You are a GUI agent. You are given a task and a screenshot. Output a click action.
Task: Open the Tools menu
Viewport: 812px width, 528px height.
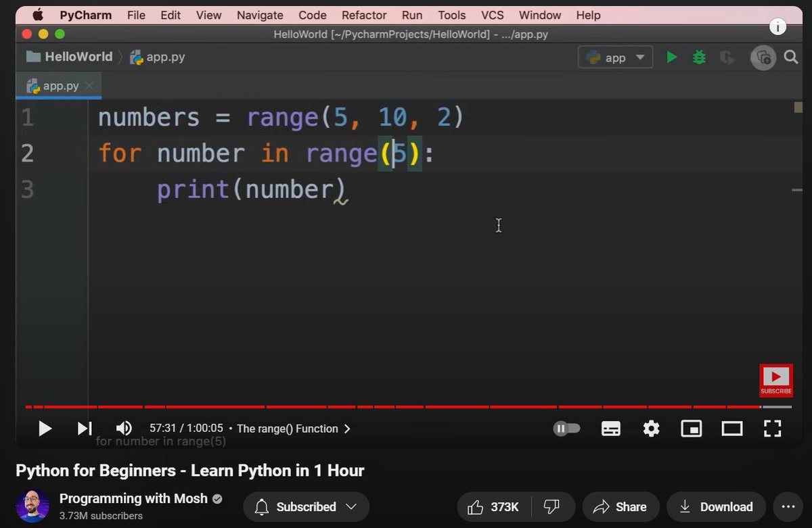(x=451, y=15)
